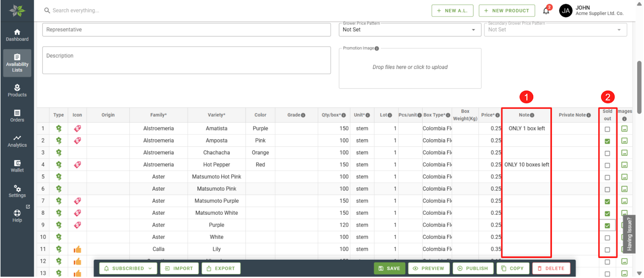Navigate to Orders in sidebar

coord(17,116)
